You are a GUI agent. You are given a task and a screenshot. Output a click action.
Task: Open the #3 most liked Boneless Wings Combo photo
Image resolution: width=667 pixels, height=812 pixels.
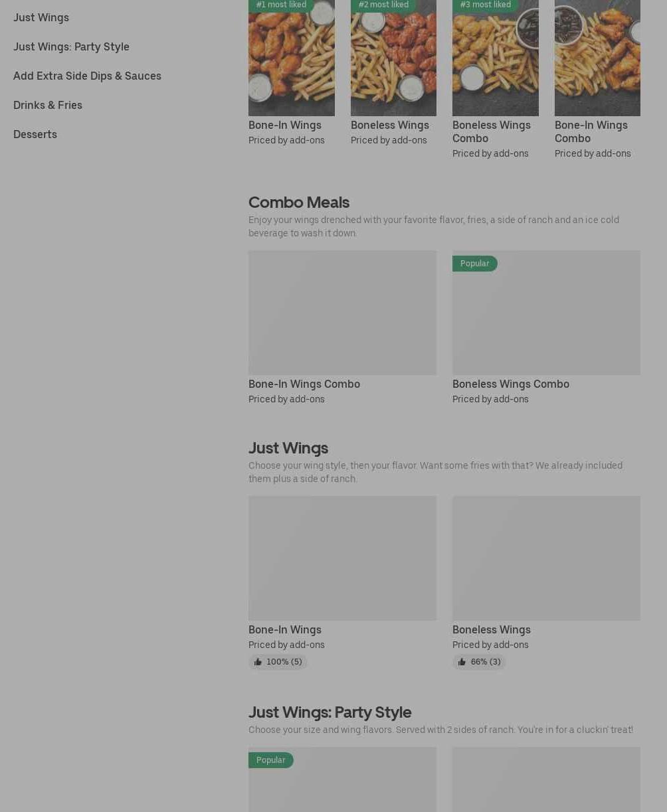(x=496, y=58)
